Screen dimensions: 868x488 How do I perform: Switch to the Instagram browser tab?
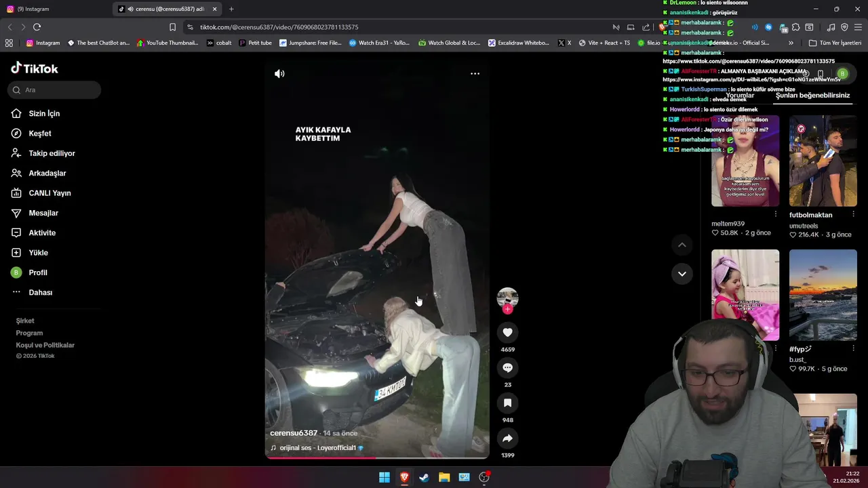[54, 9]
